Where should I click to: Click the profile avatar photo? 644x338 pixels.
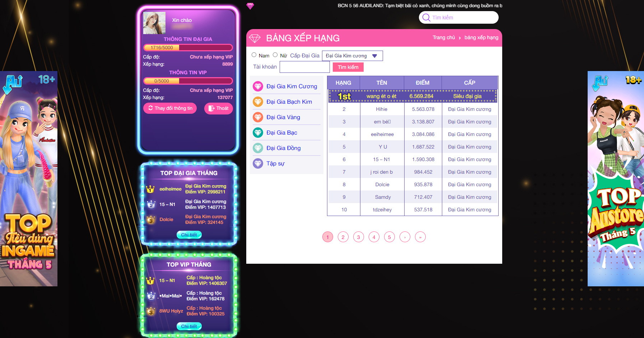pos(154,23)
